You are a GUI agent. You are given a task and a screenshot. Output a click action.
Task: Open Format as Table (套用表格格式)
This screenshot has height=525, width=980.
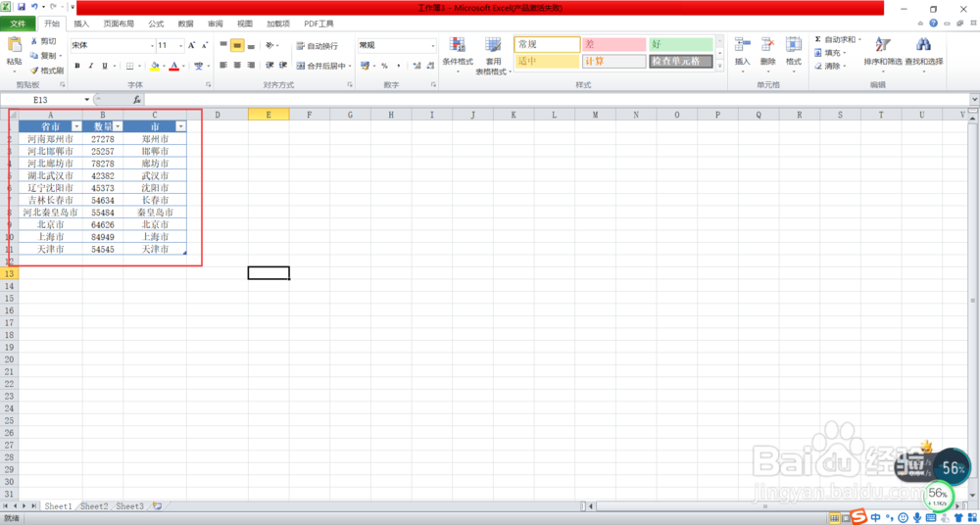point(493,56)
